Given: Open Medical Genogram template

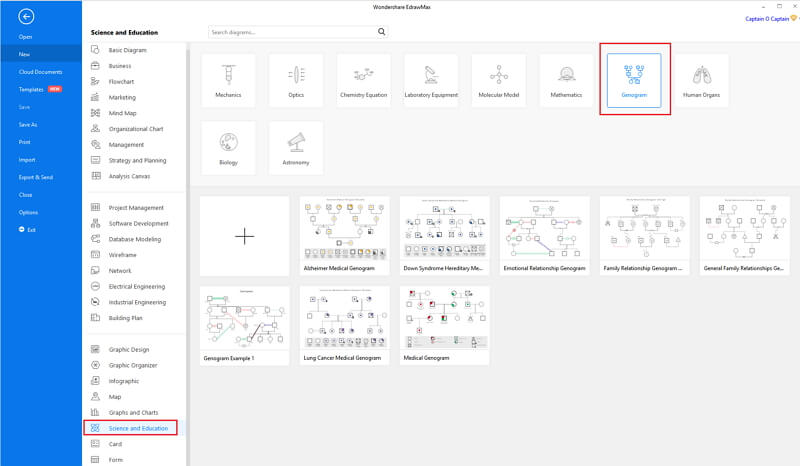Looking at the screenshot, I should point(444,326).
